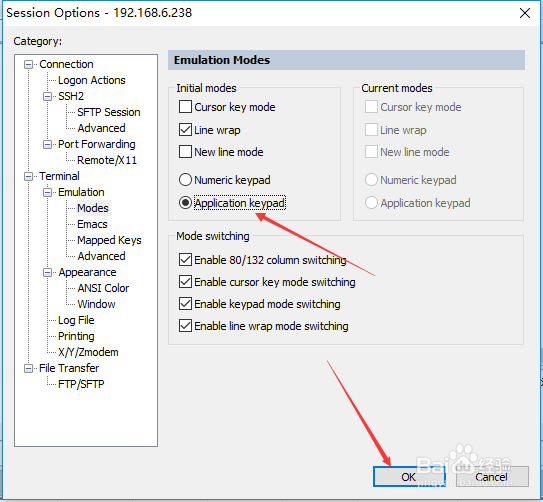Click the Cancel button
This screenshot has height=502, width=543.
click(492, 477)
